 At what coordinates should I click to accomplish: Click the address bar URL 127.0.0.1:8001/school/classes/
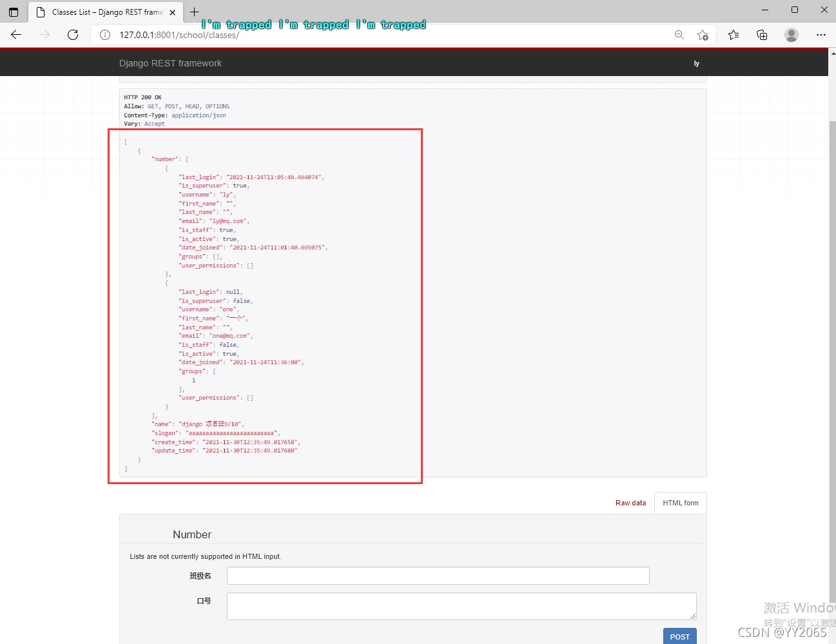[x=179, y=35]
